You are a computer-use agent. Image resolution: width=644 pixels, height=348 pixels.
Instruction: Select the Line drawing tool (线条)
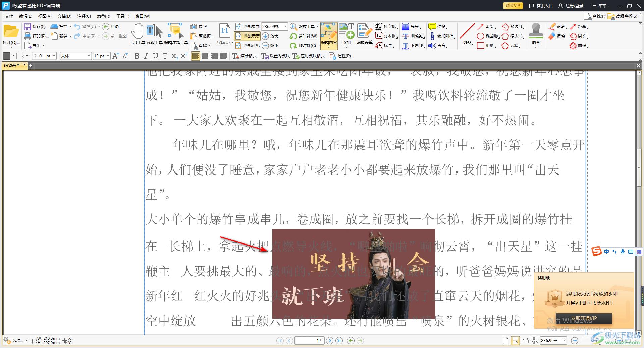click(x=467, y=34)
